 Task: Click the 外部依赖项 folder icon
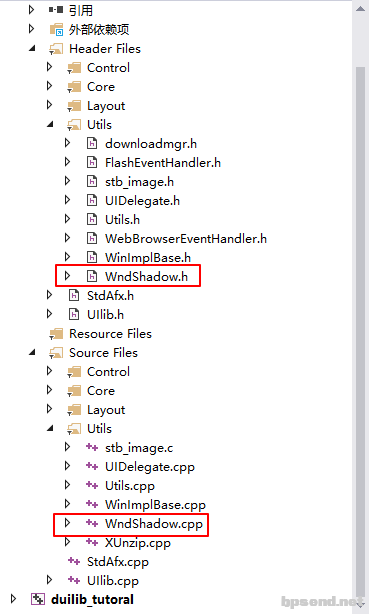(56, 29)
